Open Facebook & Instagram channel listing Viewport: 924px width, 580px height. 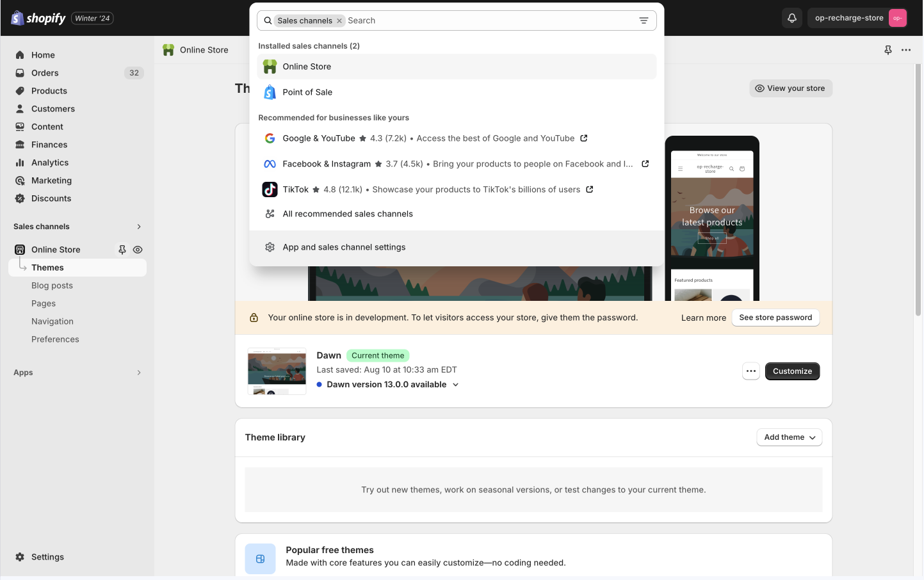pos(457,164)
